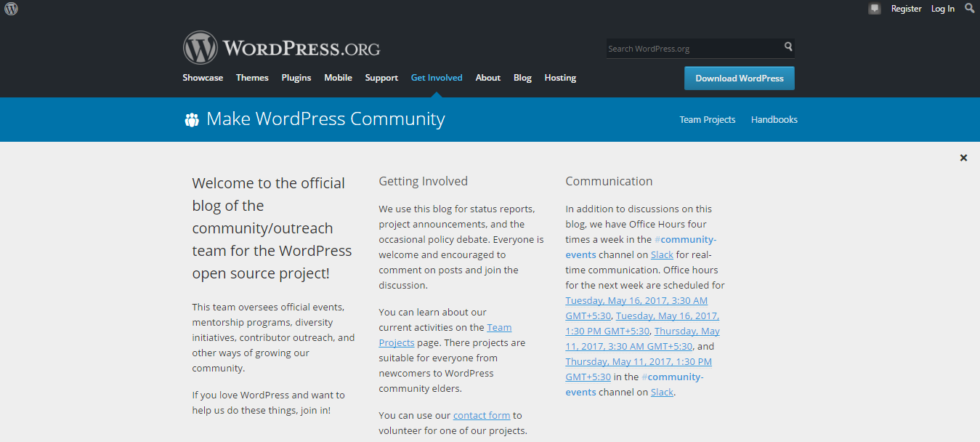Open Team Projects in the blue header

coord(708,120)
